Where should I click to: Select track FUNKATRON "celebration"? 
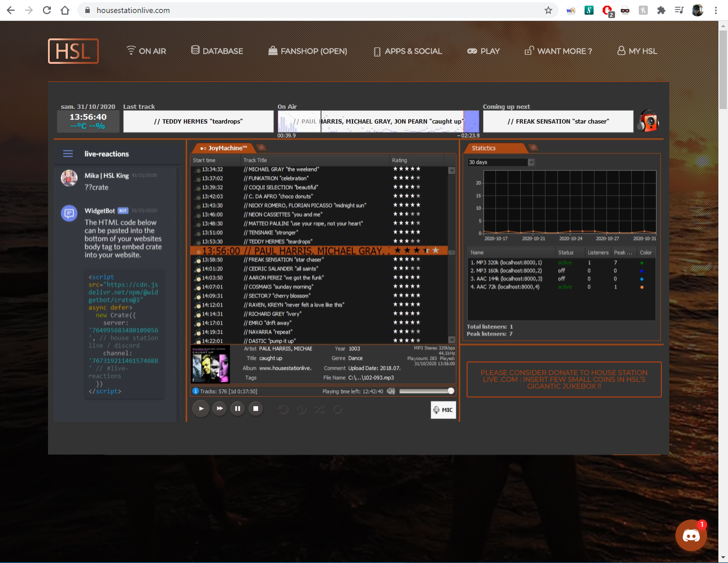pyautogui.click(x=319, y=178)
